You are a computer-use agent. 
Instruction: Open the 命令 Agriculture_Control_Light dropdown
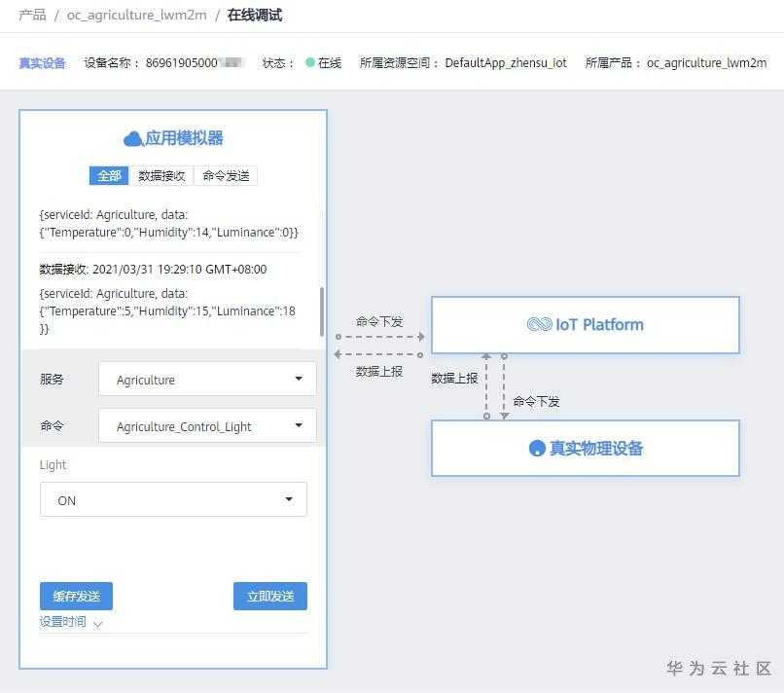(207, 425)
